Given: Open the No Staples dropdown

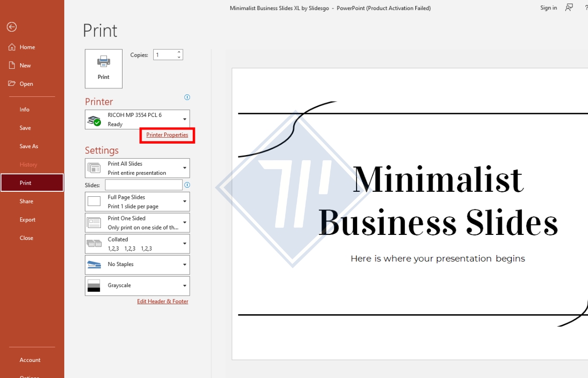Looking at the screenshot, I should click(184, 265).
